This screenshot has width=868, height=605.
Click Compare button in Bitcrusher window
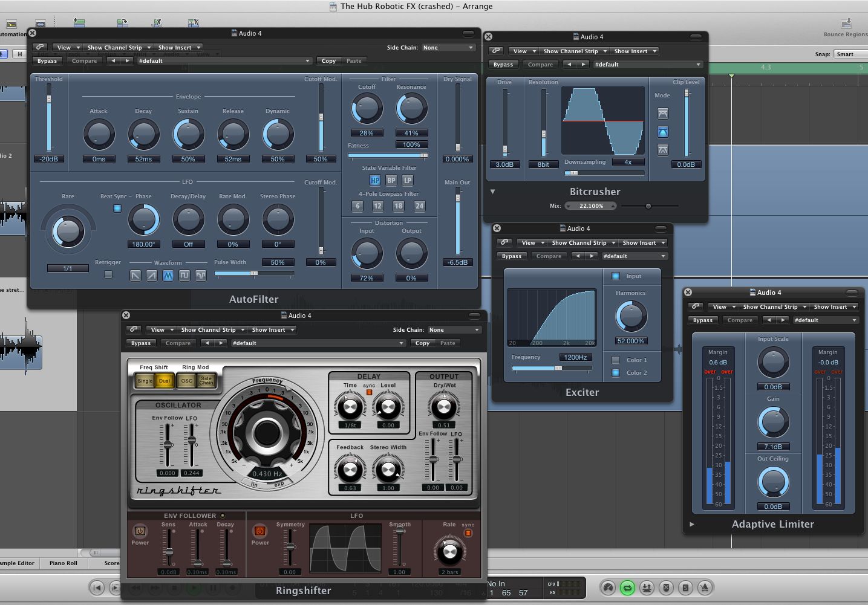tap(540, 64)
